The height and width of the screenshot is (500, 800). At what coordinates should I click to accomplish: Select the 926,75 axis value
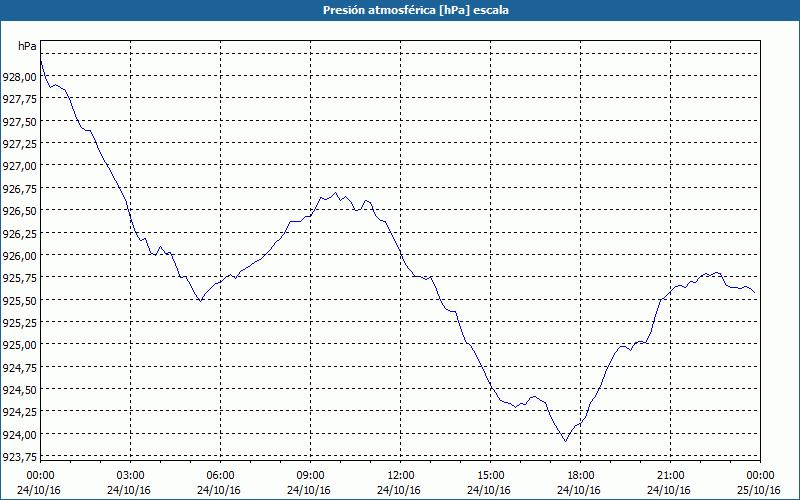(20, 189)
